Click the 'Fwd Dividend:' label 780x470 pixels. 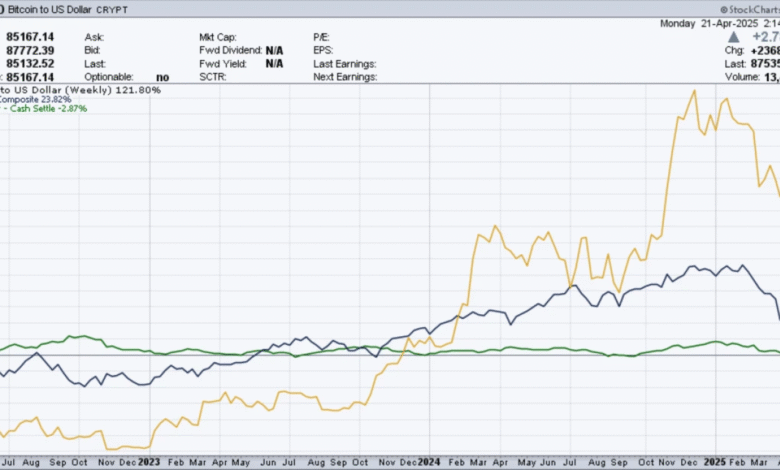[230, 50]
